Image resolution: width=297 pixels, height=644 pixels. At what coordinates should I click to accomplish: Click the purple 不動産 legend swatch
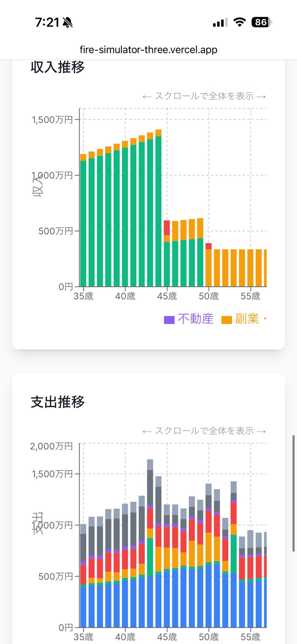click(169, 320)
